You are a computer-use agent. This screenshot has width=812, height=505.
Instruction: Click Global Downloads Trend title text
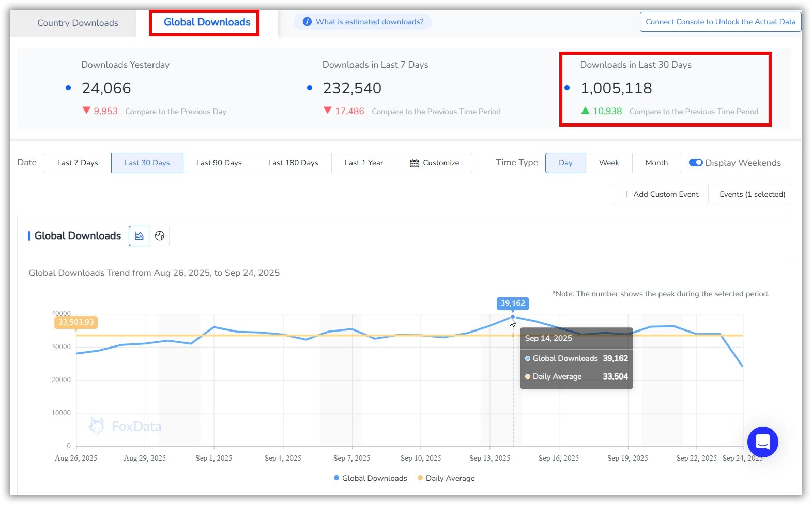point(154,273)
